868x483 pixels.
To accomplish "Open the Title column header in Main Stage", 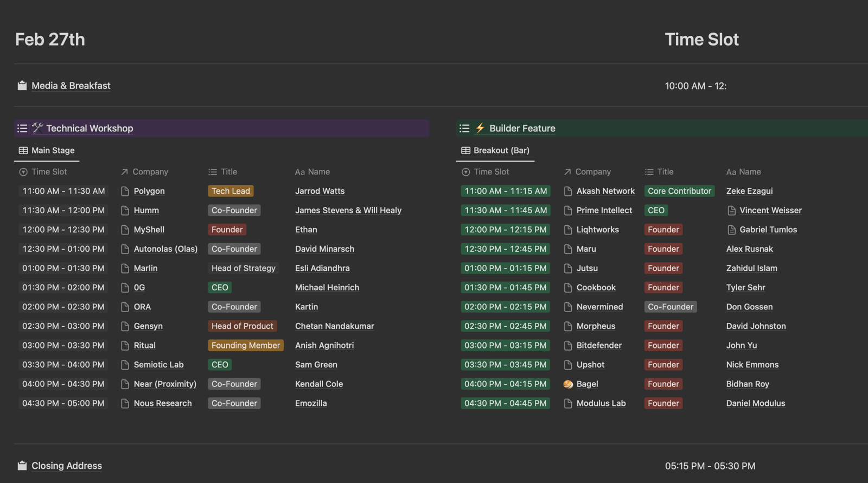I will pyautogui.click(x=228, y=171).
